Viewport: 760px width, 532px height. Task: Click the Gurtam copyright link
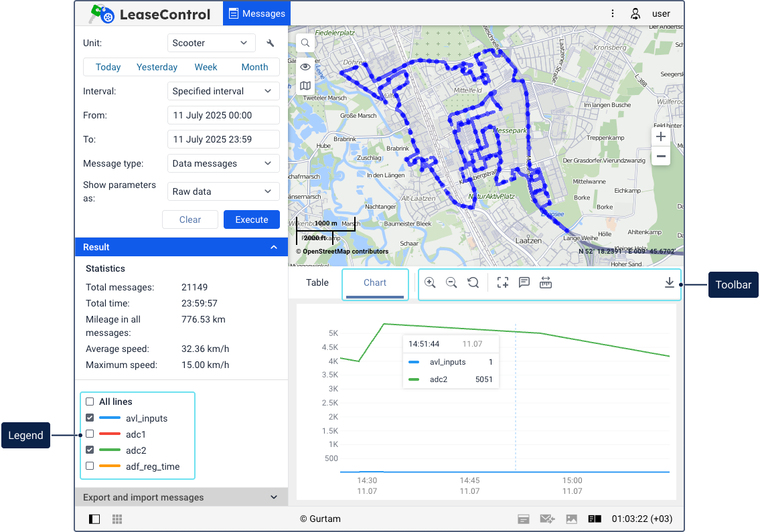320,519
